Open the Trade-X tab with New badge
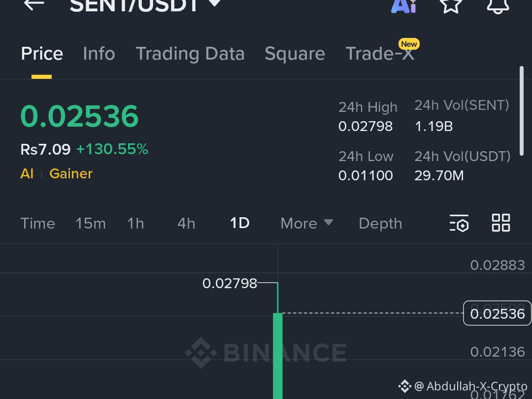Viewport: 532px width, 399px height. click(380, 53)
